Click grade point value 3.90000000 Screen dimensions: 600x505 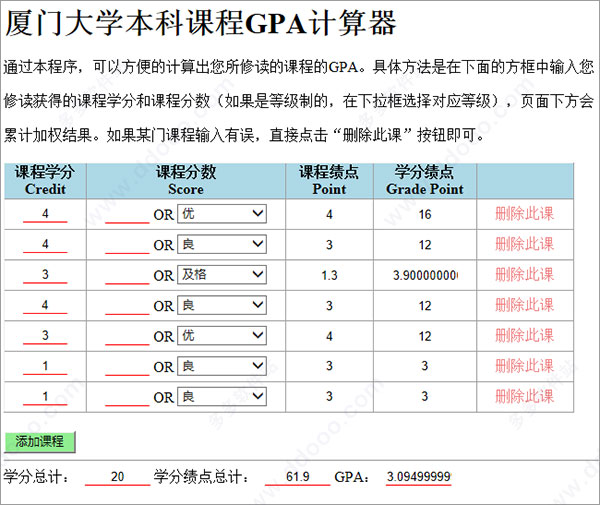coord(426,275)
